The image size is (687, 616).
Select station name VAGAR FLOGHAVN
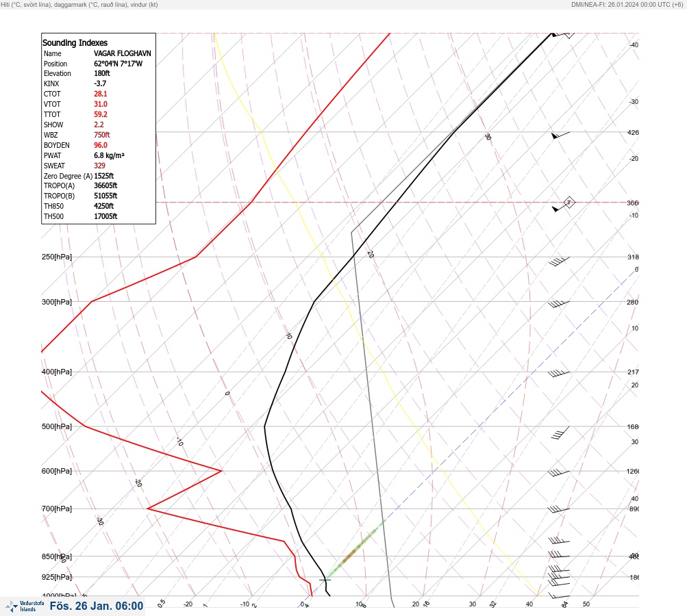click(122, 53)
